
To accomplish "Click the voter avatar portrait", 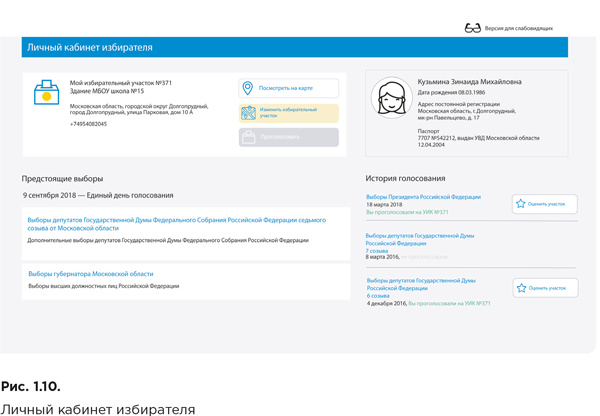I will click(x=391, y=98).
